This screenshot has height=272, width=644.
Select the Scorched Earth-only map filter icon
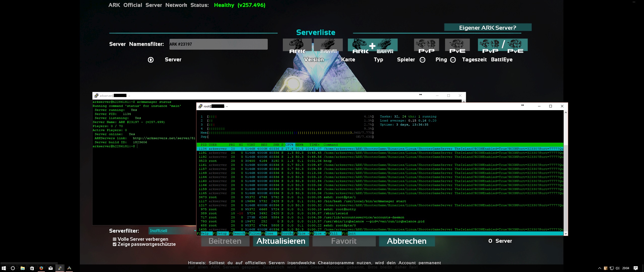click(328, 46)
